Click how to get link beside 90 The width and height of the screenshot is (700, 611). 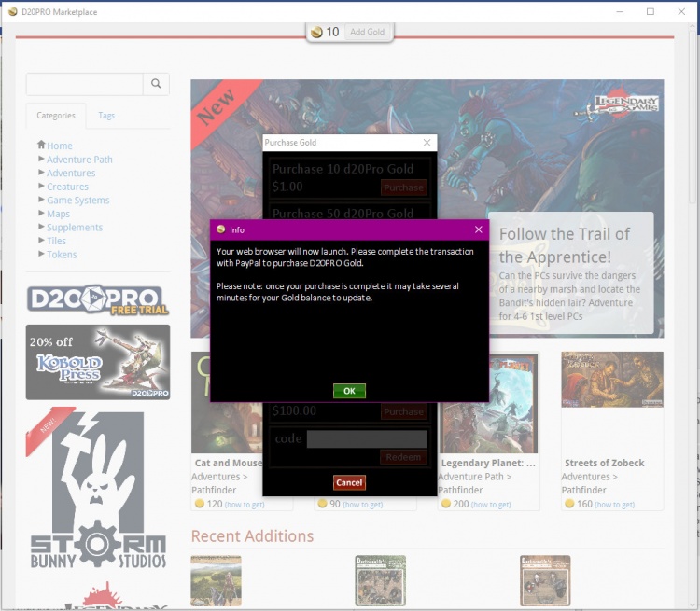point(362,505)
